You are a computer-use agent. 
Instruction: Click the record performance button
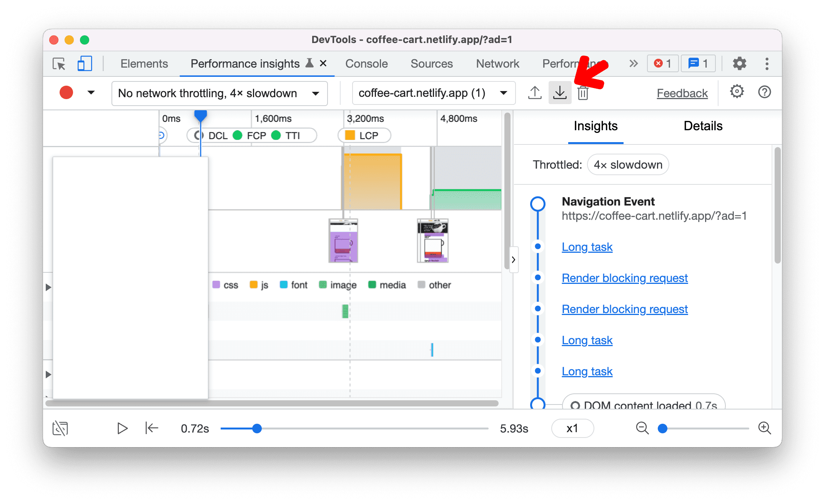pyautogui.click(x=65, y=93)
